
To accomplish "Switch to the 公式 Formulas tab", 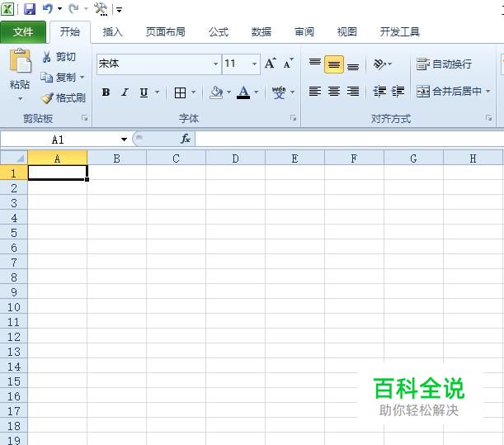I will tap(219, 32).
